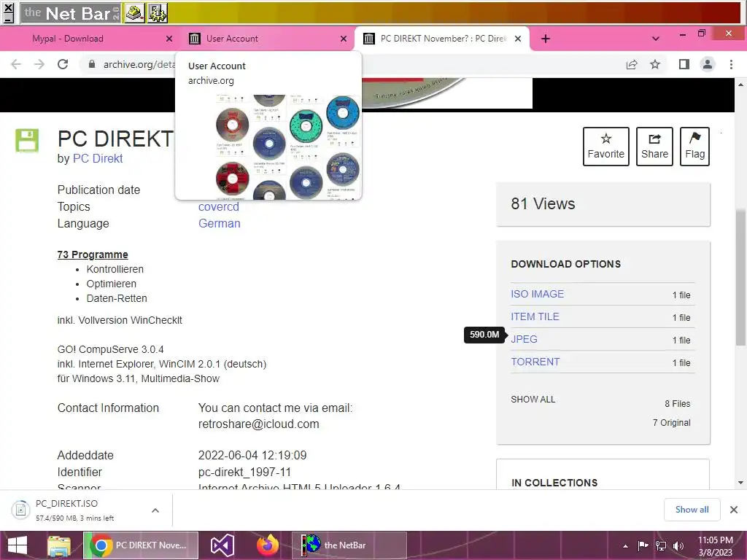Open the covercd topic link
Image resolution: width=747 pixels, height=560 pixels.
219,206
